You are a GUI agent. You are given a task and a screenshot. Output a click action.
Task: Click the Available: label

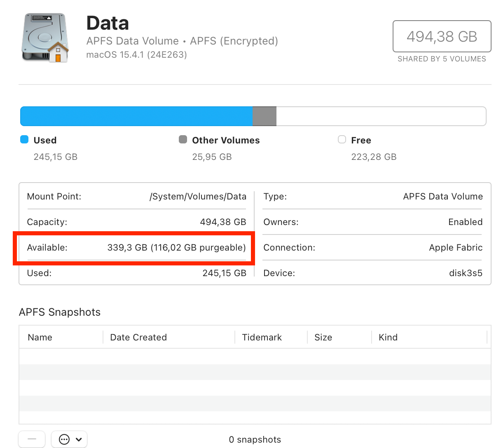pyautogui.click(x=47, y=248)
